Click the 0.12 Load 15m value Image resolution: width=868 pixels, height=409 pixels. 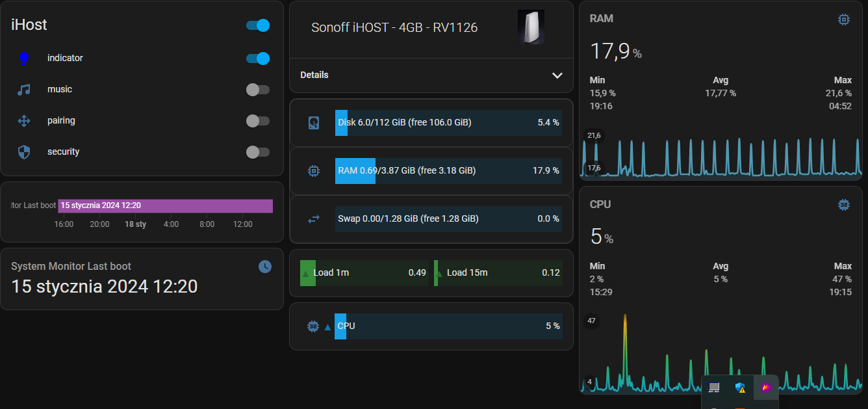551,273
